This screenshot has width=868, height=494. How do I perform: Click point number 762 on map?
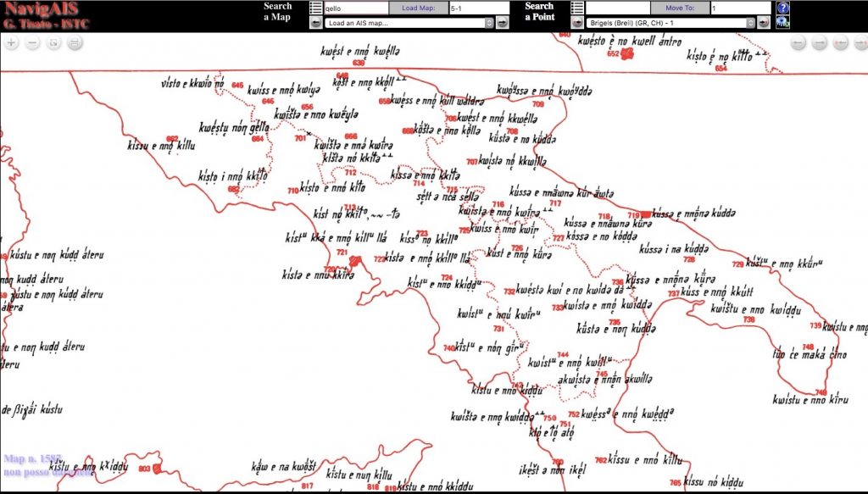601,460
